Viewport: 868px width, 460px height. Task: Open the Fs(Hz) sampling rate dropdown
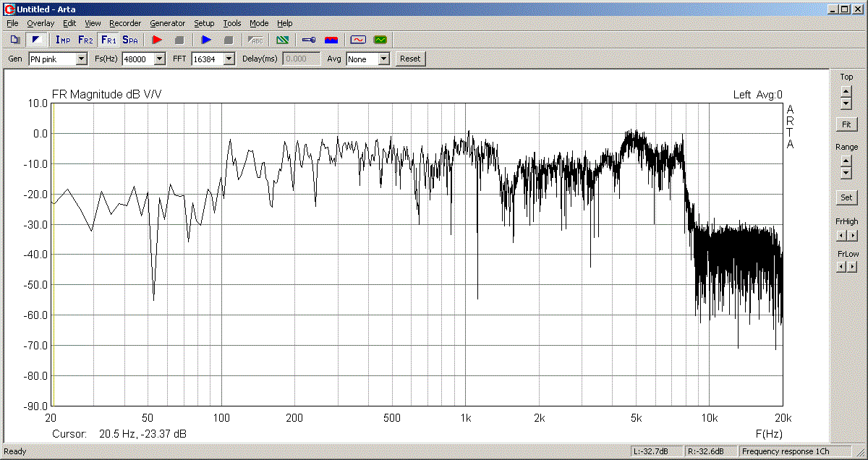point(160,59)
